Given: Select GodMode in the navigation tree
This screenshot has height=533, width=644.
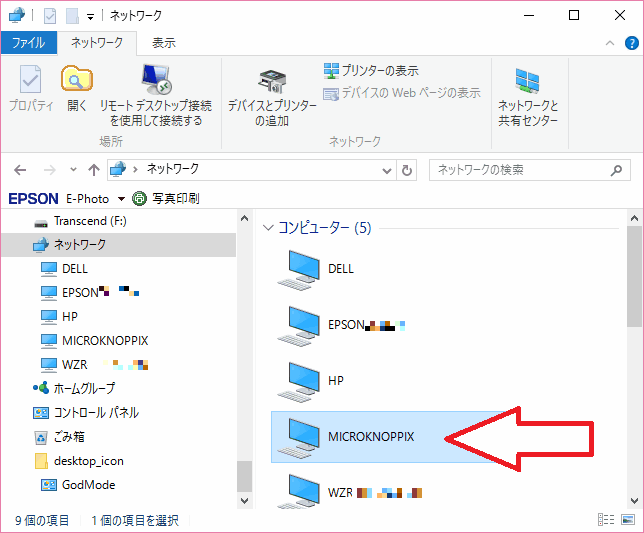Looking at the screenshot, I should tap(78, 485).
